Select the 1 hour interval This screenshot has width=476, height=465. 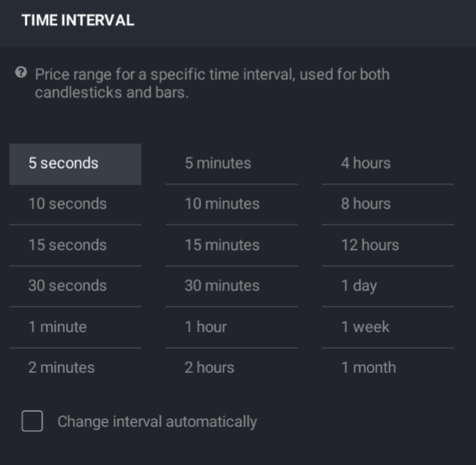pyautogui.click(x=232, y=328)
